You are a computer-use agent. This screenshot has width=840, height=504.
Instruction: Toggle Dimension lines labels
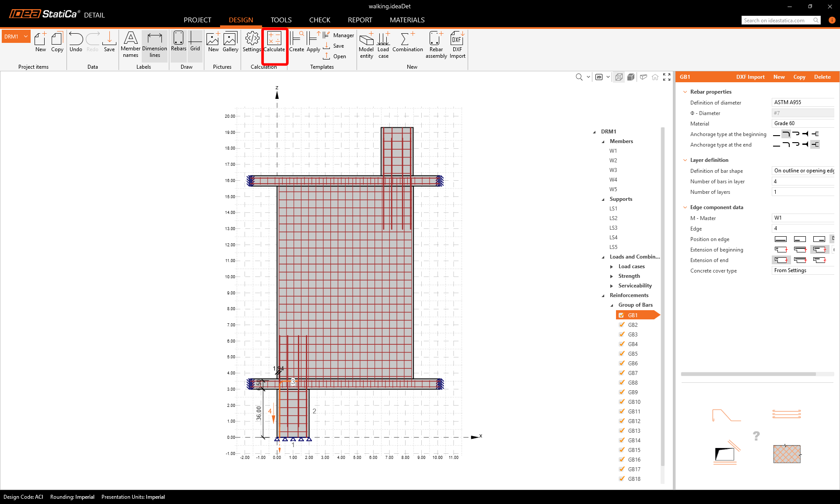pos(154,39)
